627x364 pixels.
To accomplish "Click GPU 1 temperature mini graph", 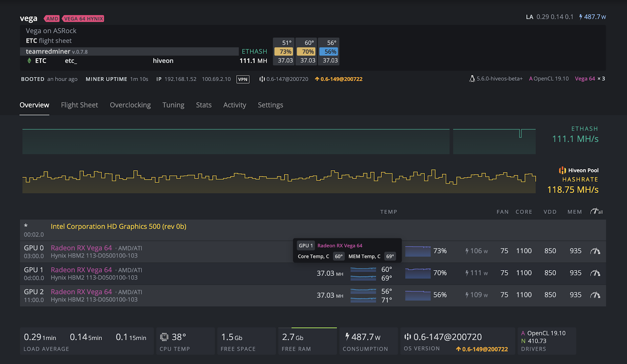I will pyautogui.click(x=363, y=274).
